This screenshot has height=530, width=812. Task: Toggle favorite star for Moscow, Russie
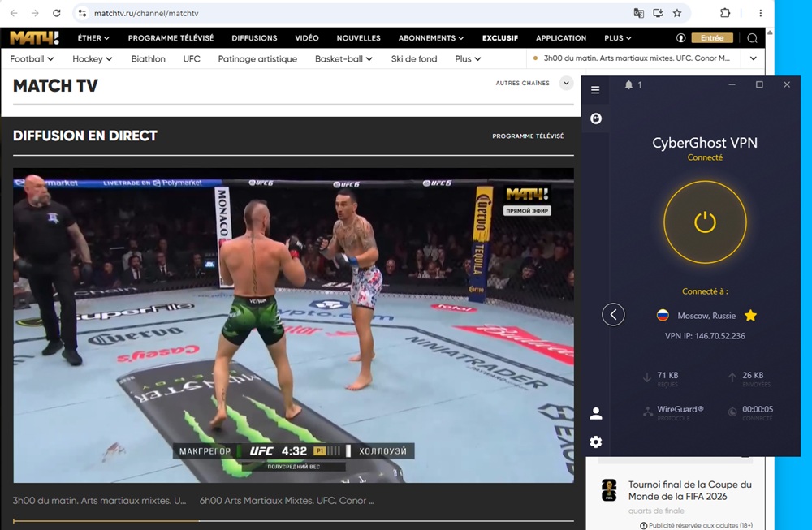(750, 315)
